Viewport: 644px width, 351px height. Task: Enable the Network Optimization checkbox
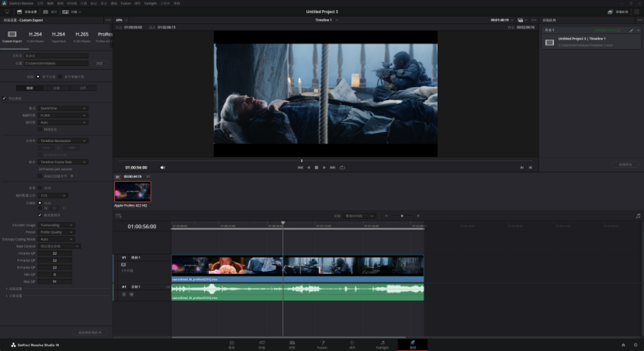click(41, 129)
